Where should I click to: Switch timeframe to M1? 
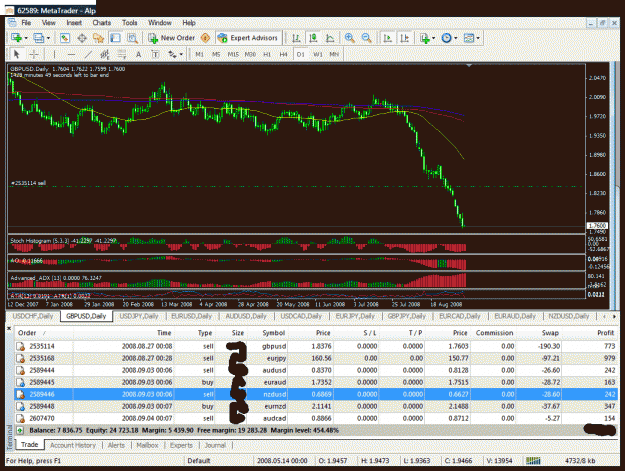(x=199, y=54)
